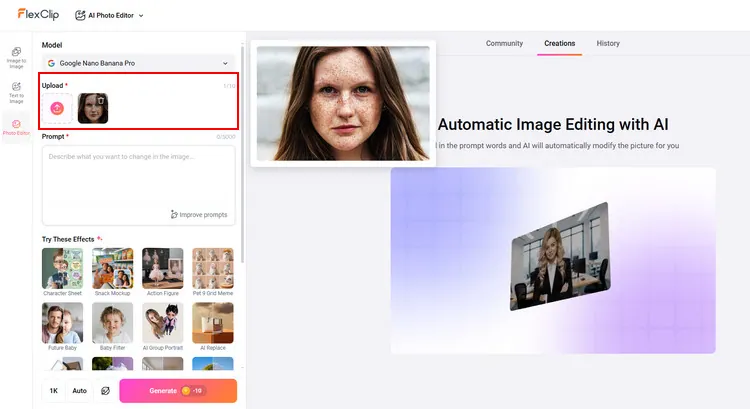Switch to the History tab

coord(608,44)
